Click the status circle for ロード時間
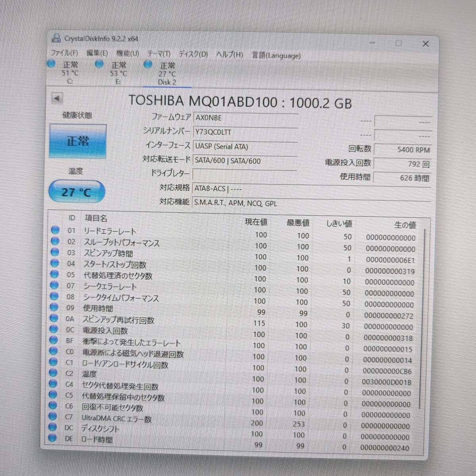 coord(52,438)
